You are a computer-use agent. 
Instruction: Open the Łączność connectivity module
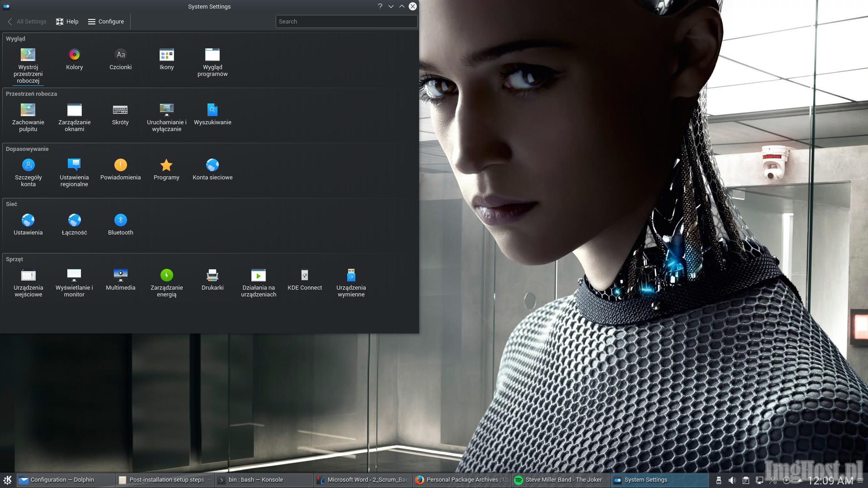pos(74,225)
